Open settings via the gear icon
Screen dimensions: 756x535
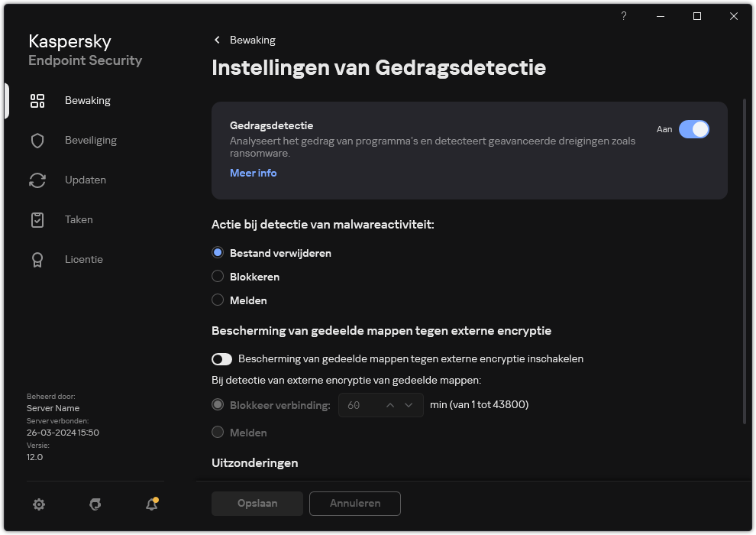(39, 504)
